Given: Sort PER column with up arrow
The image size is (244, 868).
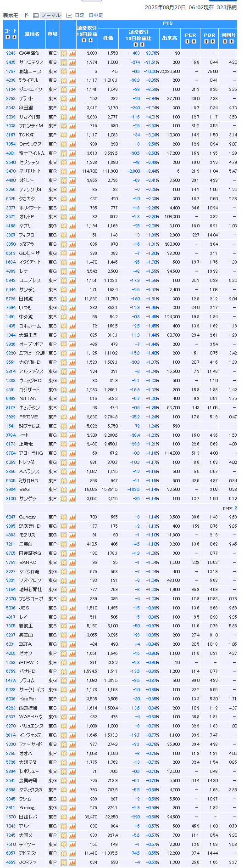Looking at the screenshot, I should [x=187, y=41].
